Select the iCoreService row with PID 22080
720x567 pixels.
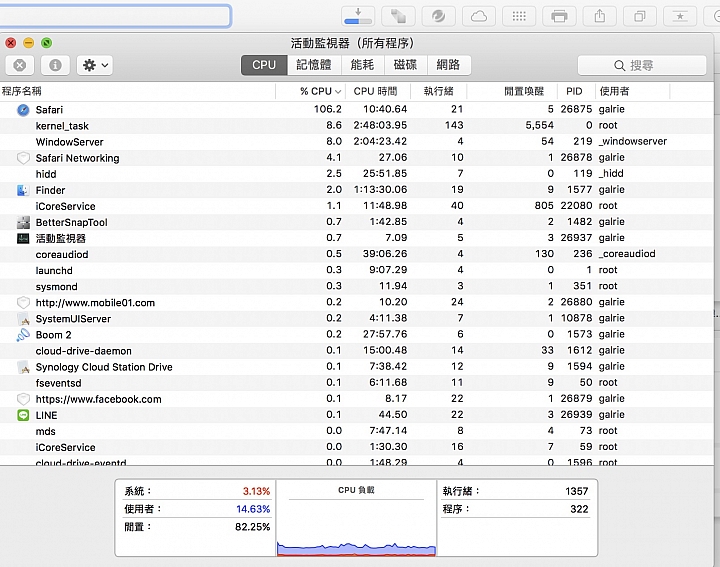(x=357, y=206)
